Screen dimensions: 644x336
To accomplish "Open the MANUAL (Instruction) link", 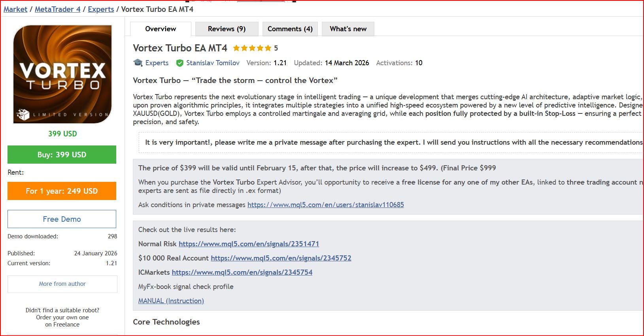I will [171, 301].
